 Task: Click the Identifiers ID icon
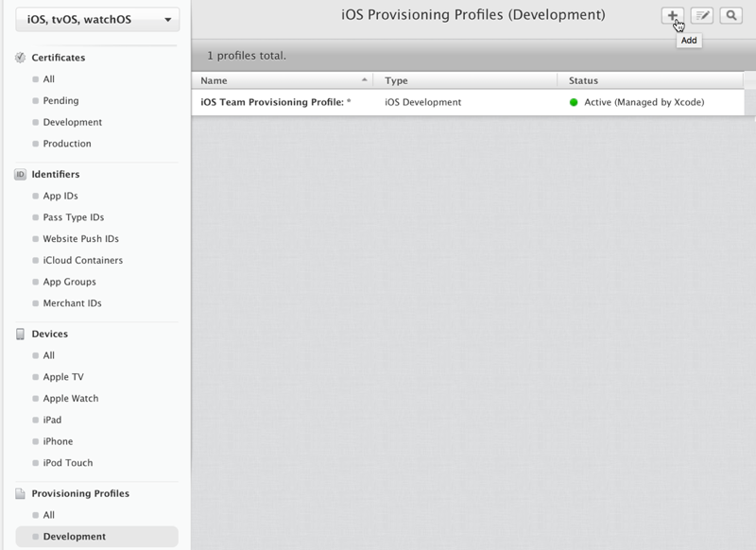[21, 174]
